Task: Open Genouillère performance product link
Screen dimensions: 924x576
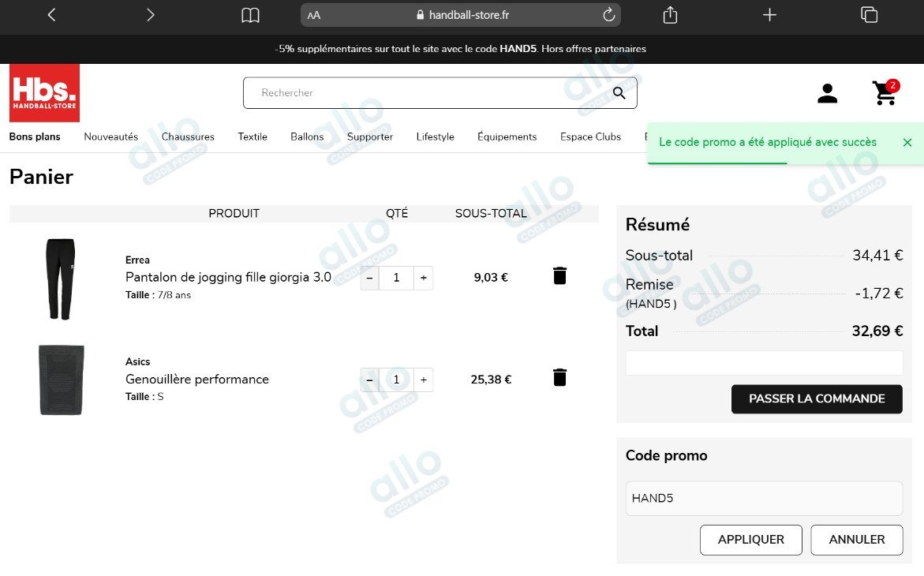Action: coord(196,379)
